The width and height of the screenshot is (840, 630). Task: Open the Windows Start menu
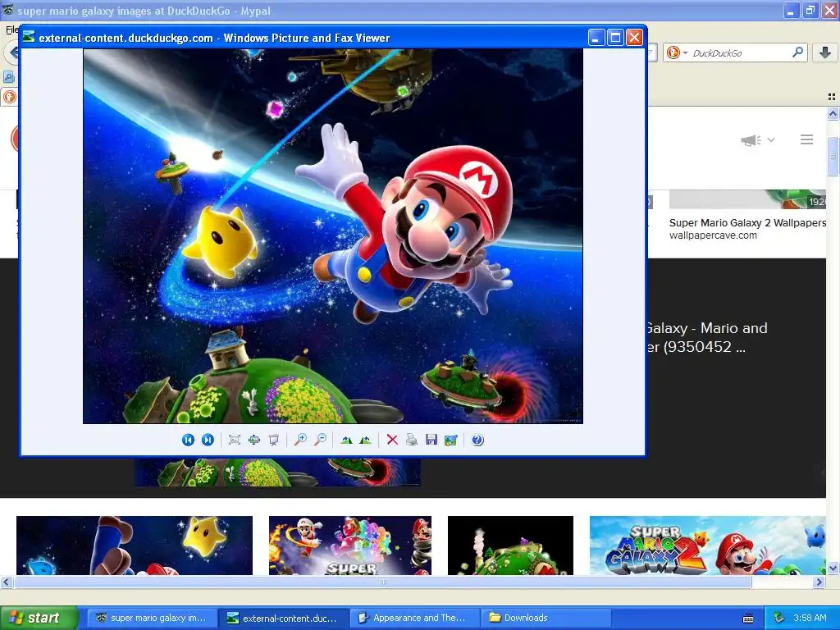39,618
